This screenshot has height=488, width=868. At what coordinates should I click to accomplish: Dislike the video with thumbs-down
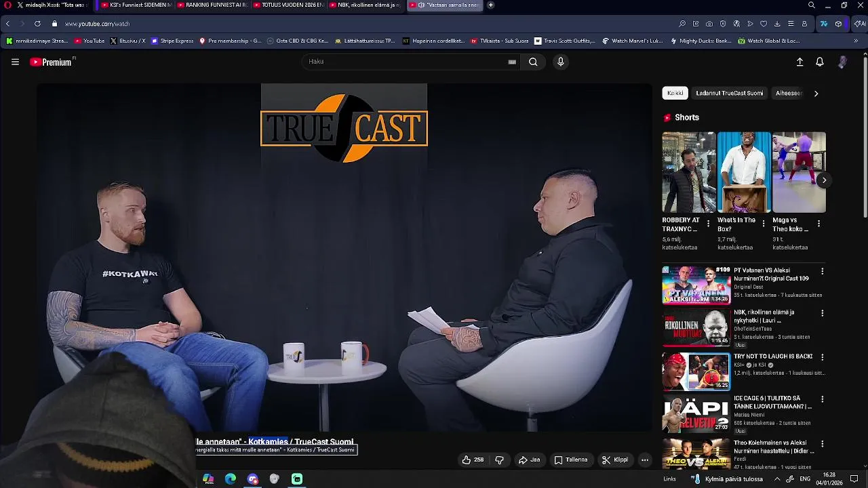tap(500, 460)
